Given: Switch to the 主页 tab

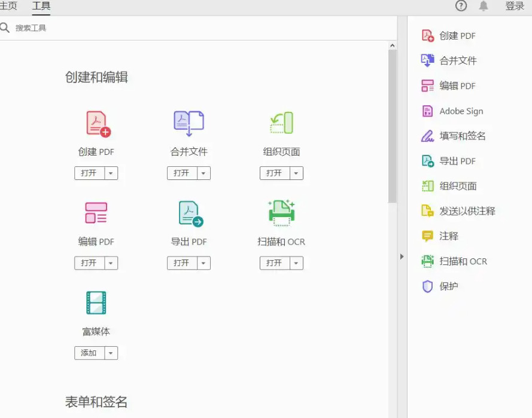Looking at the screenshot, I should (x=8, y=6).
